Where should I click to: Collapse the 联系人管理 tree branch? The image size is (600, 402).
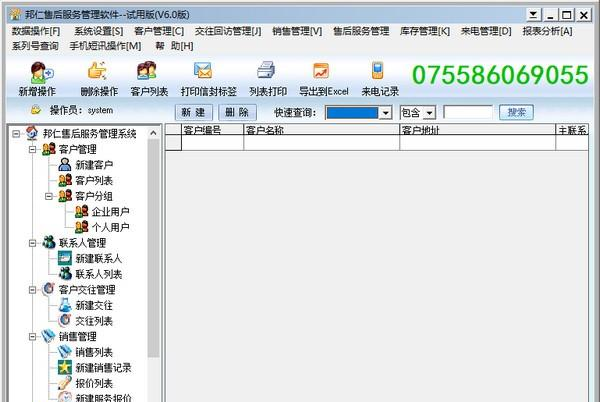pos(33,243)
